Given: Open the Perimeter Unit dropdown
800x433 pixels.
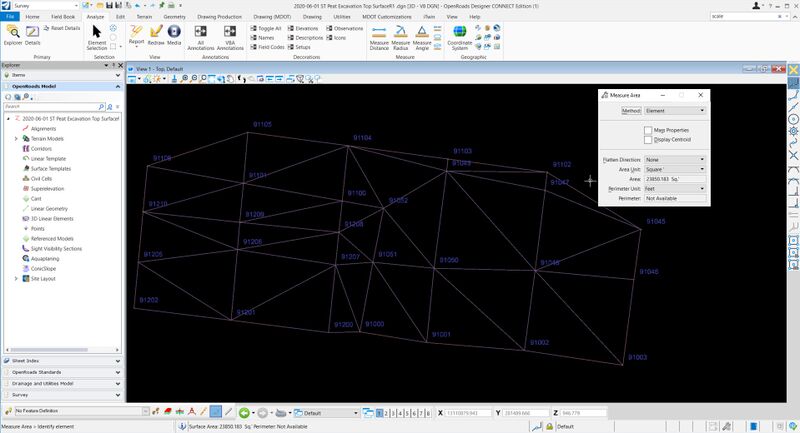Looking at the screenshot, I should click(x=674, y=189).
